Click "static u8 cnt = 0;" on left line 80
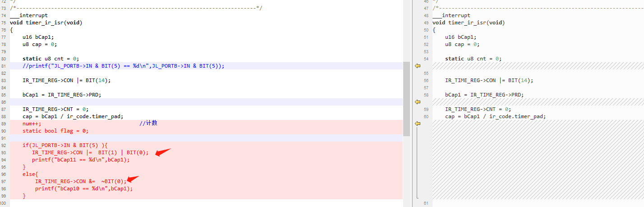The height and width of the screenshot is (207, 644). tap(51, 59)
